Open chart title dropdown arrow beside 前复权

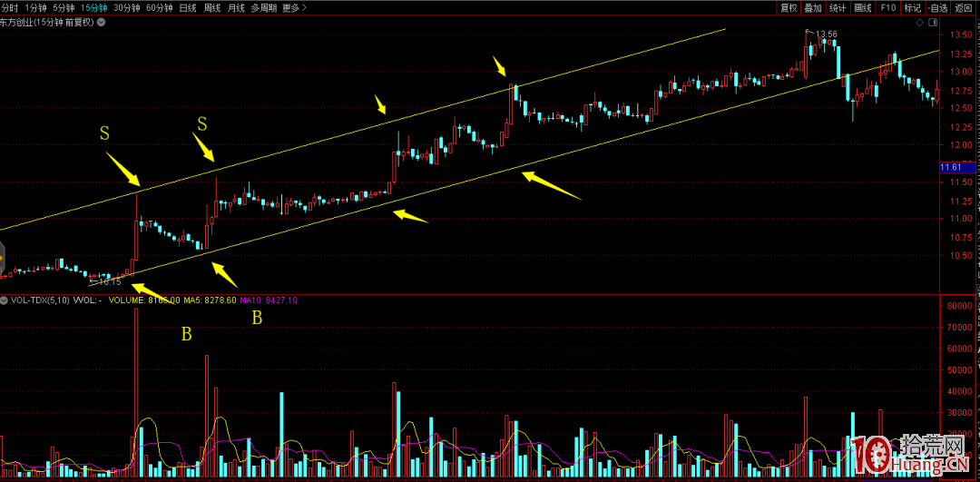(102, 22)
